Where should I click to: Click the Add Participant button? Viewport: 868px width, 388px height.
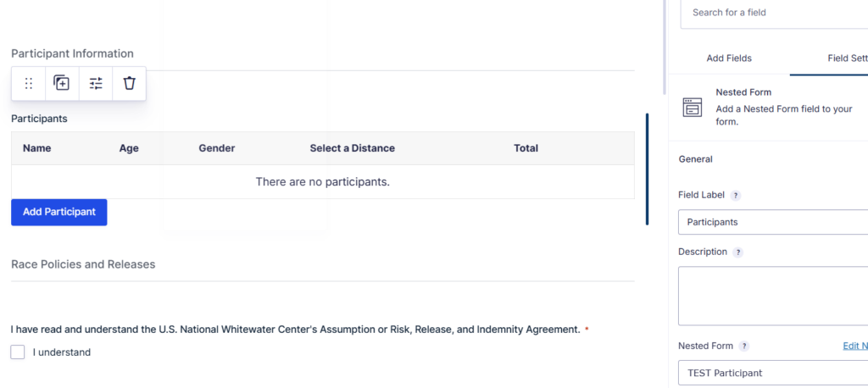click(58, 212)
